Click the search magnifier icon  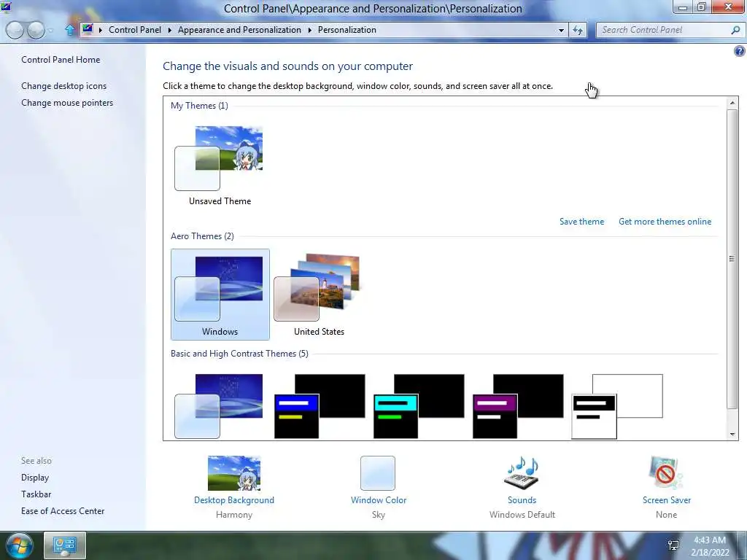pyautogui.click(x=735, y=30)
